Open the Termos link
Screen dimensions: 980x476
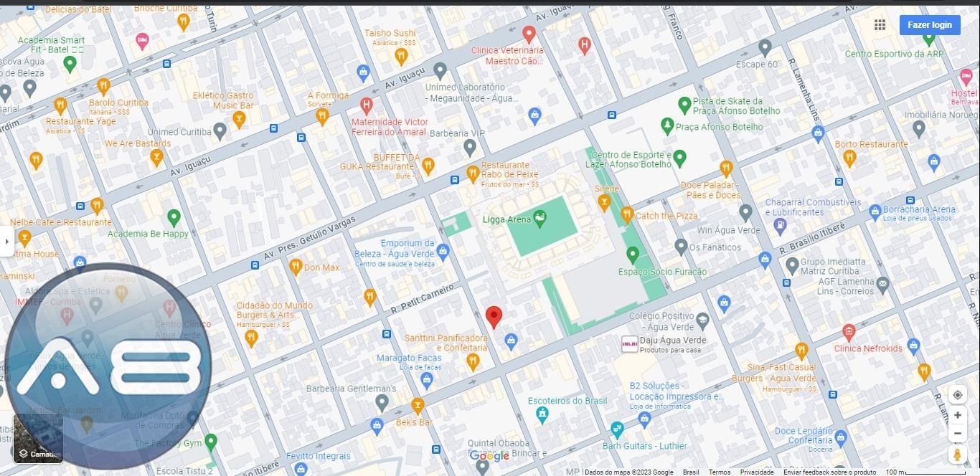click(720, 472)
